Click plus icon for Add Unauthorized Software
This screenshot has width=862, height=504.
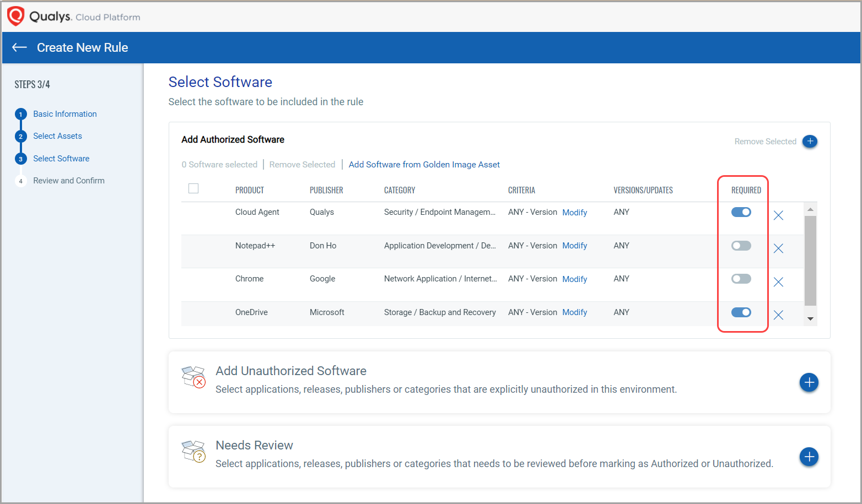click(x=809, y=382)
